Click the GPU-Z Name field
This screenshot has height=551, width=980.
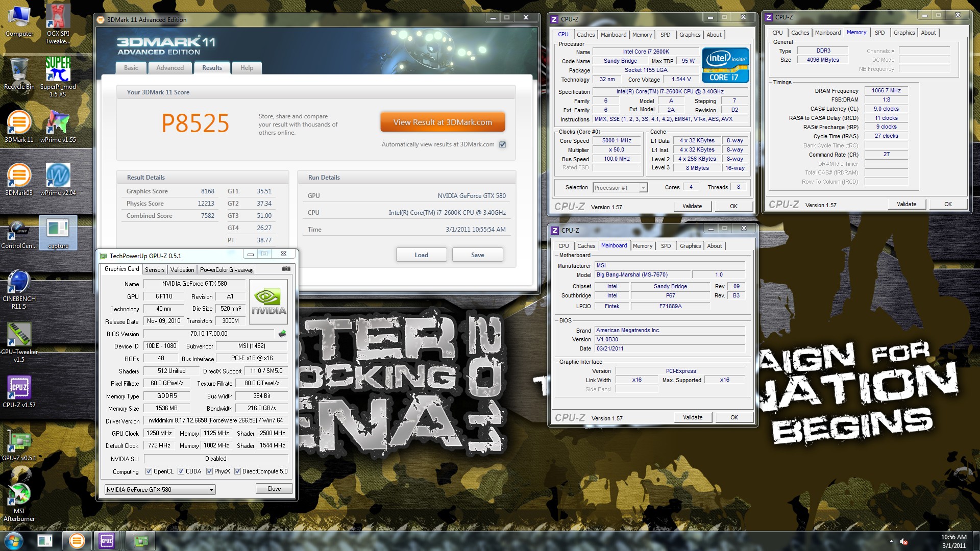click(194, 284)
